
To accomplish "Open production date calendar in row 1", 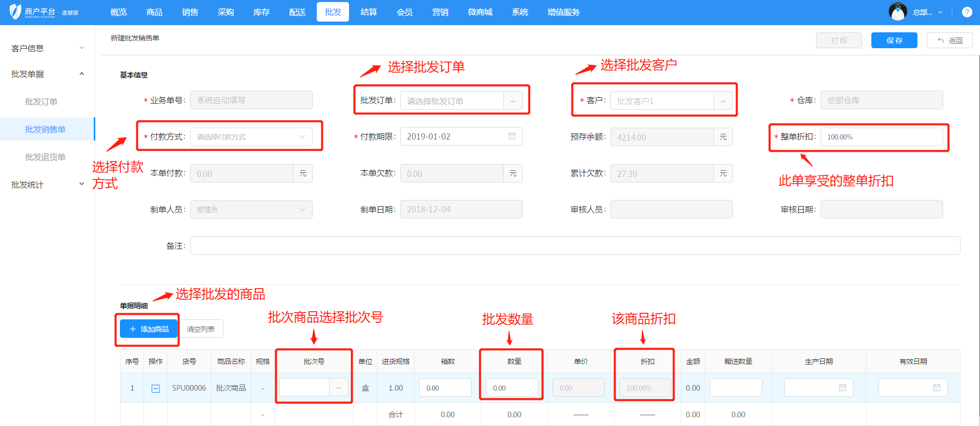I will point(842,388).
